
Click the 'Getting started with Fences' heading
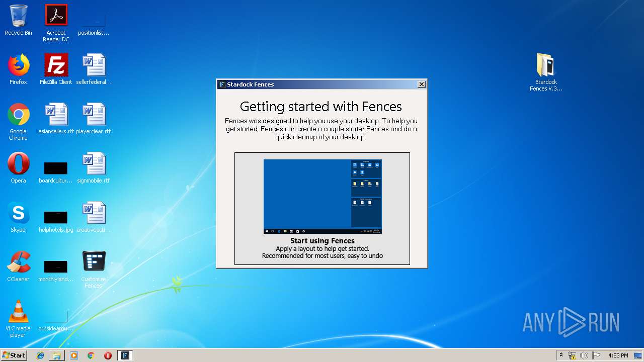click(x=321, y=107)
